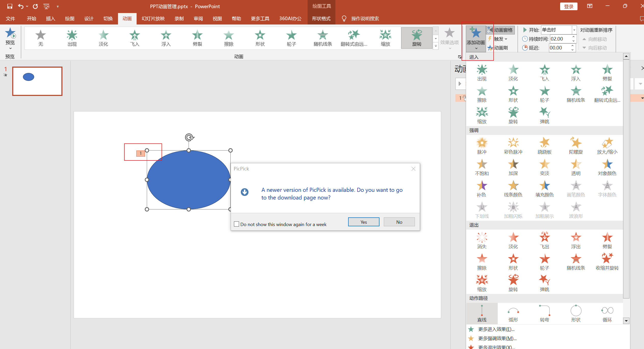Click No in the PicPick dialog
The width and height of the screenshot is (644, 349).
click(x=399, y=222)
